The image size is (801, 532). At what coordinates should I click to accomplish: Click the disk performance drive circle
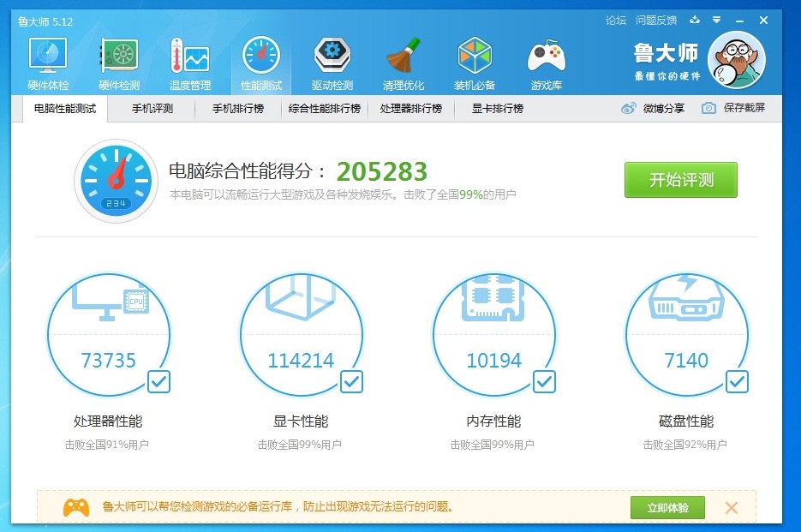686,335
